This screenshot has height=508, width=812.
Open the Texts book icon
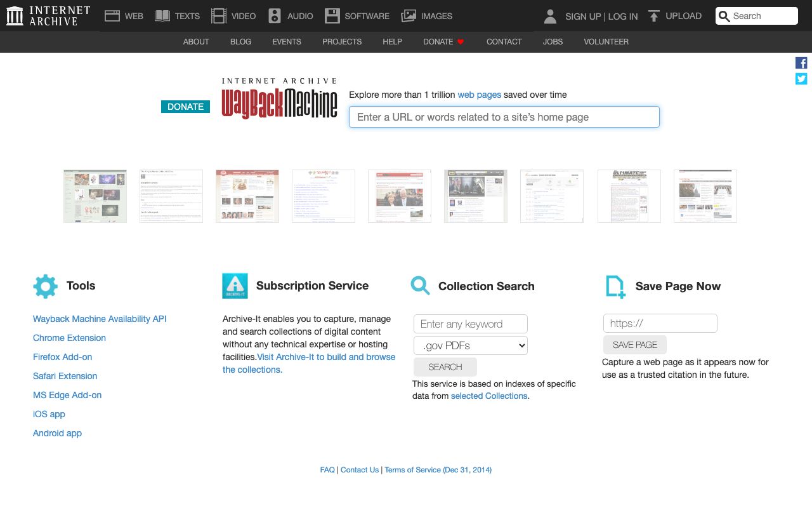click(x=162, y=16)
